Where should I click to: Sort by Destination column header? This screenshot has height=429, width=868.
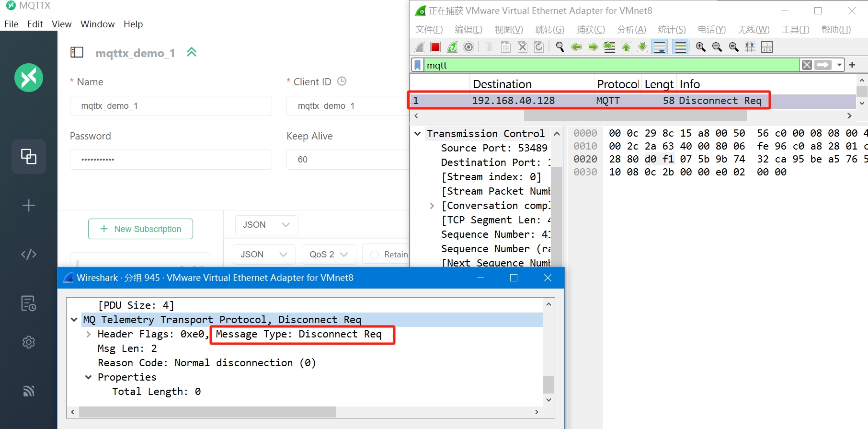pos(532,84)
